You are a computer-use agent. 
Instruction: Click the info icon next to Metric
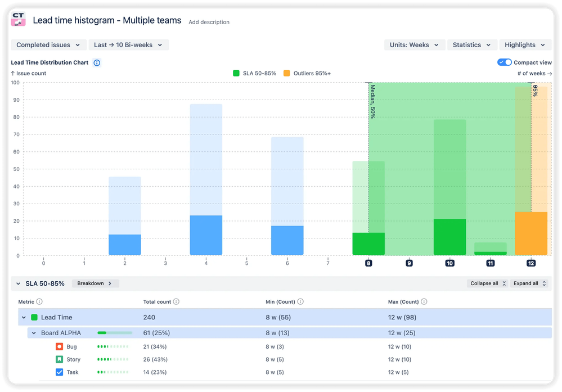point(39,301)
